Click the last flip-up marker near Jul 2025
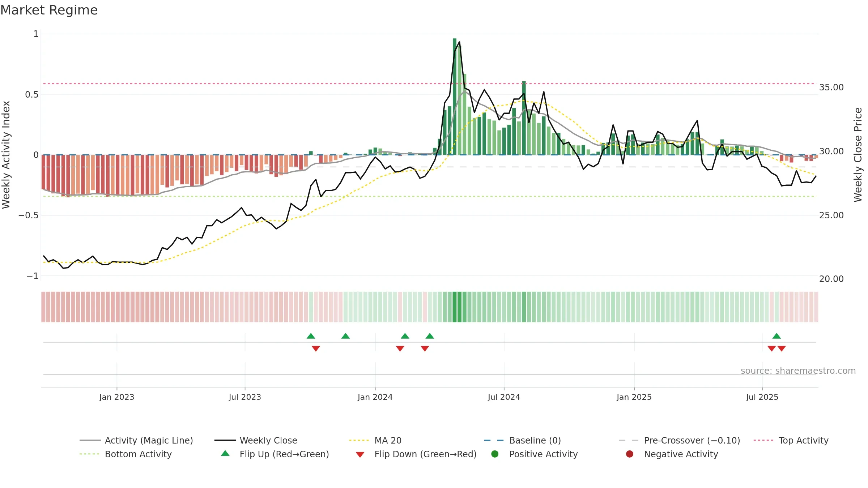The image size is (868, 488). (x=776, y=336)
